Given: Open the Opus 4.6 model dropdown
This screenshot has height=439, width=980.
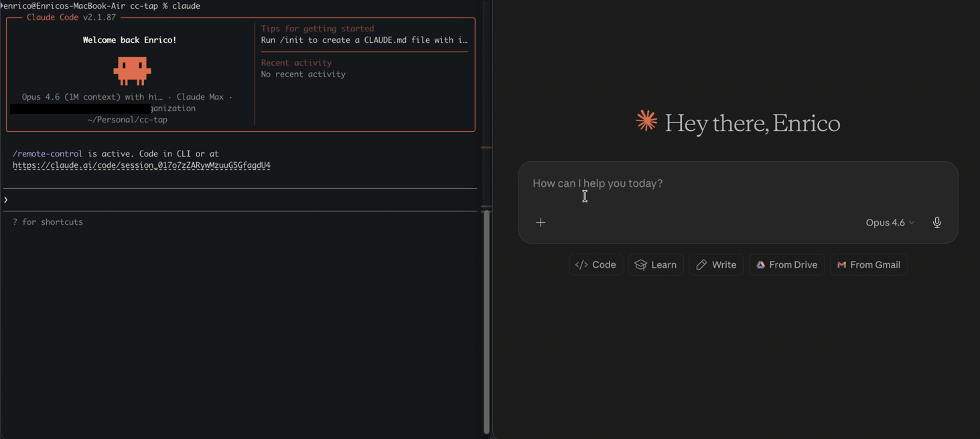Looking at the screenshot, I should tap(886, 222).
